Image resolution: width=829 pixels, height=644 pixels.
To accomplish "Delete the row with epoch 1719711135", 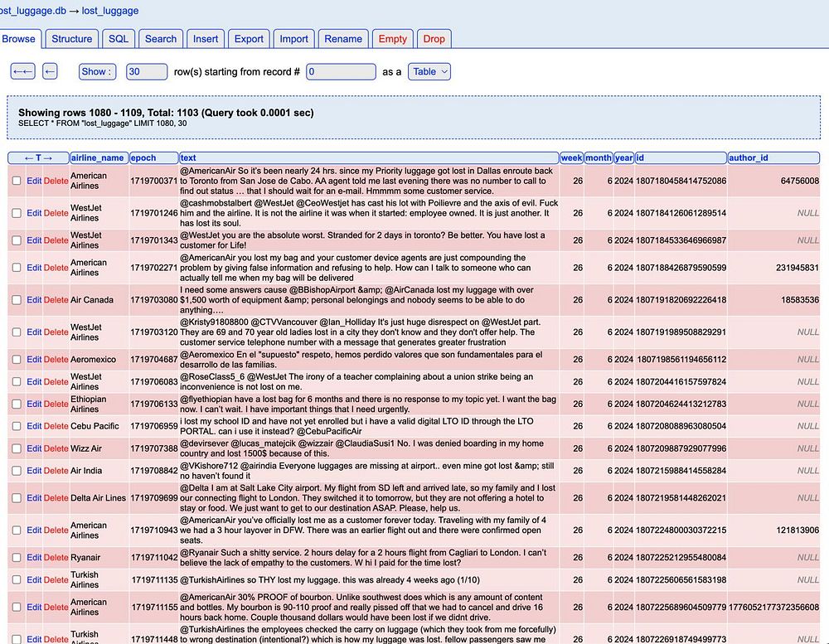I will [x=56, y=579].
